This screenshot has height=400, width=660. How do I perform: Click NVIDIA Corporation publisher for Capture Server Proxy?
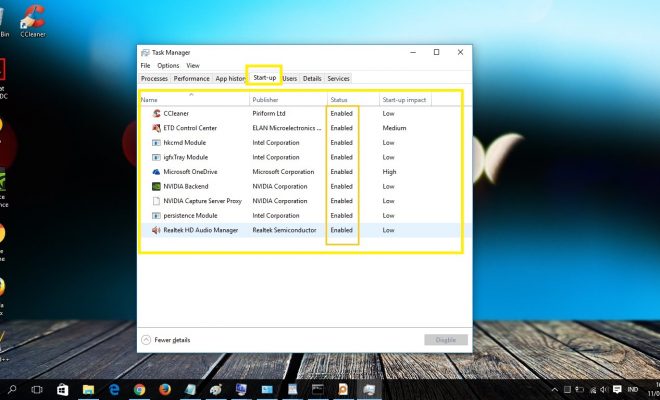click(x=280, y=201)
